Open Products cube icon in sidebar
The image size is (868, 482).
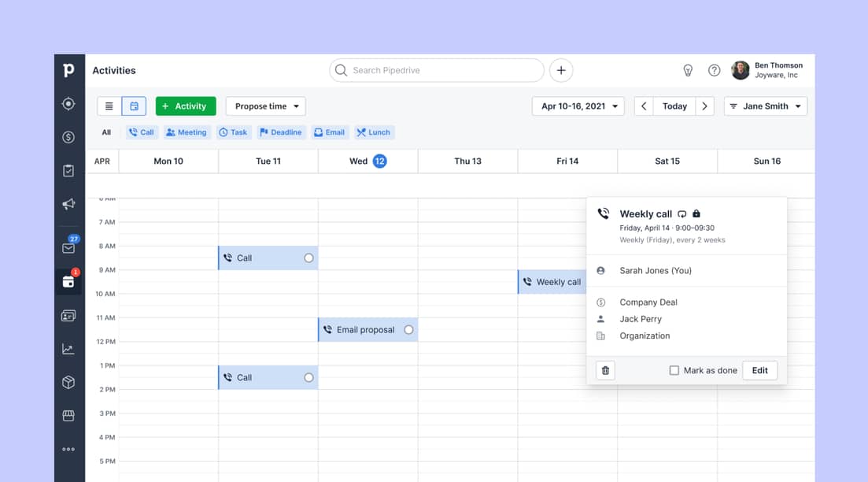pyautogui.click(x=68, y=382)
